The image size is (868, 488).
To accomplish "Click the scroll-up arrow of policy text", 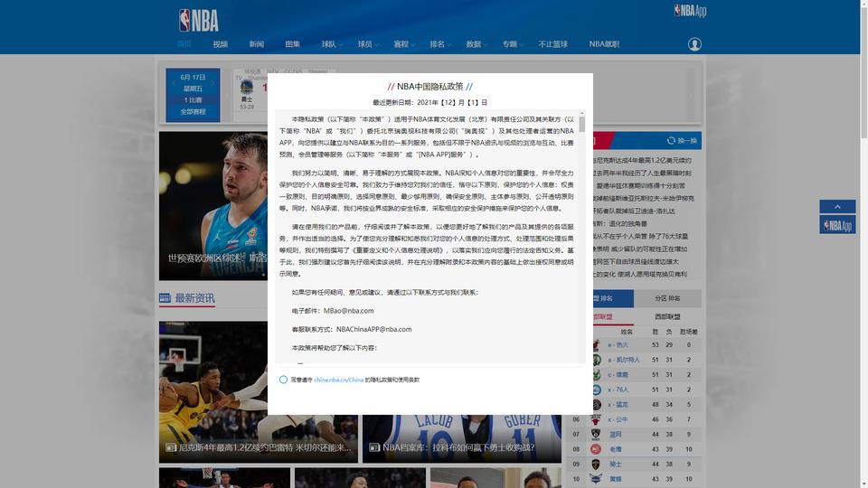I will (x=581, y=113).
